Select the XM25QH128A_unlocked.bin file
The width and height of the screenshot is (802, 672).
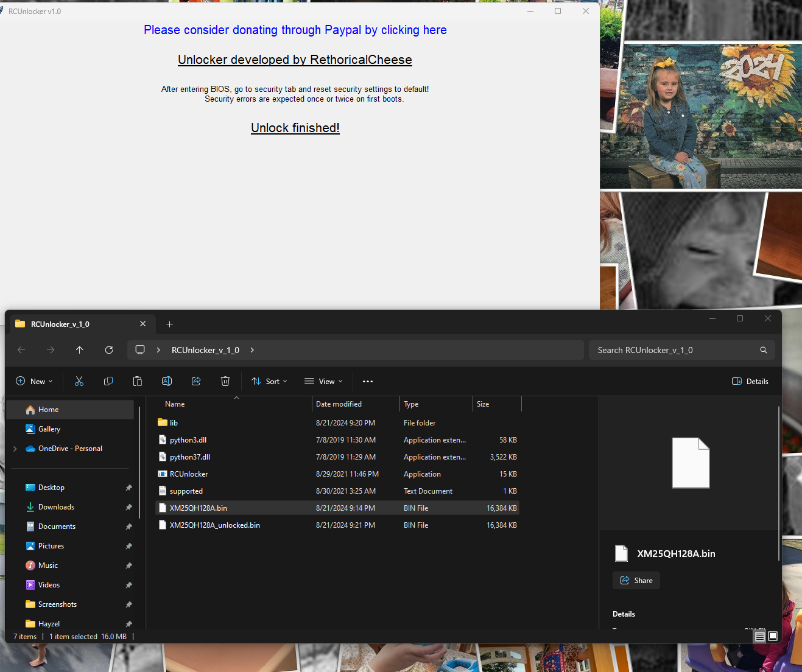214,525
